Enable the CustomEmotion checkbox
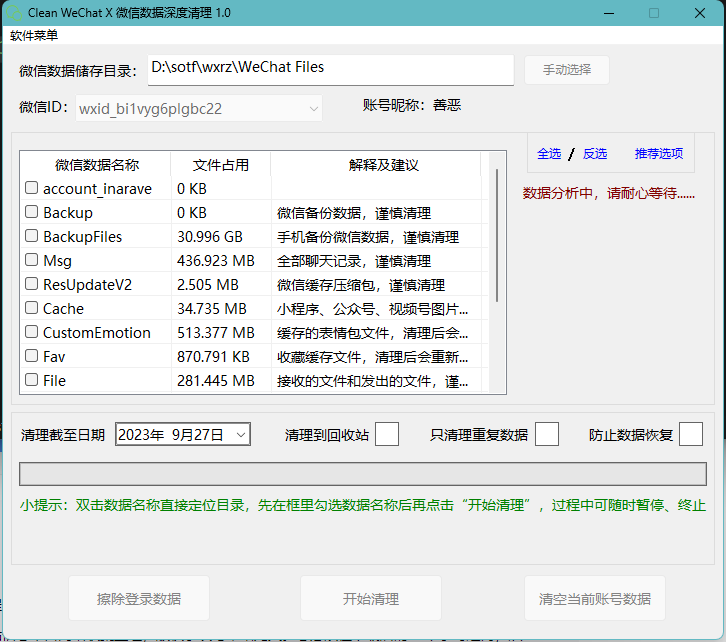 32,332
